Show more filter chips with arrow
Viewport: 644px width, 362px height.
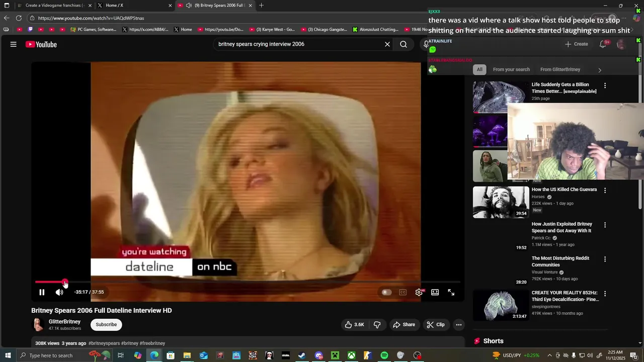coord(600,70)
